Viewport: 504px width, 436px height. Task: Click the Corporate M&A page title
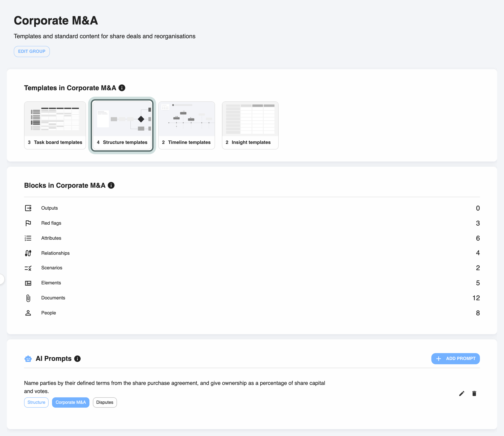(x=56, y=20)
